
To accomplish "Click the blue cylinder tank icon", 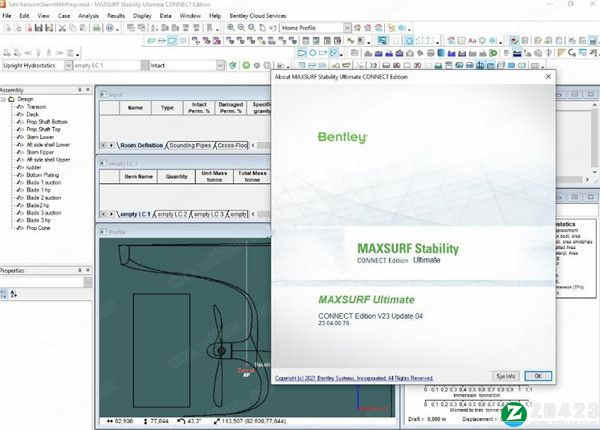I will (x=441, y=53).
